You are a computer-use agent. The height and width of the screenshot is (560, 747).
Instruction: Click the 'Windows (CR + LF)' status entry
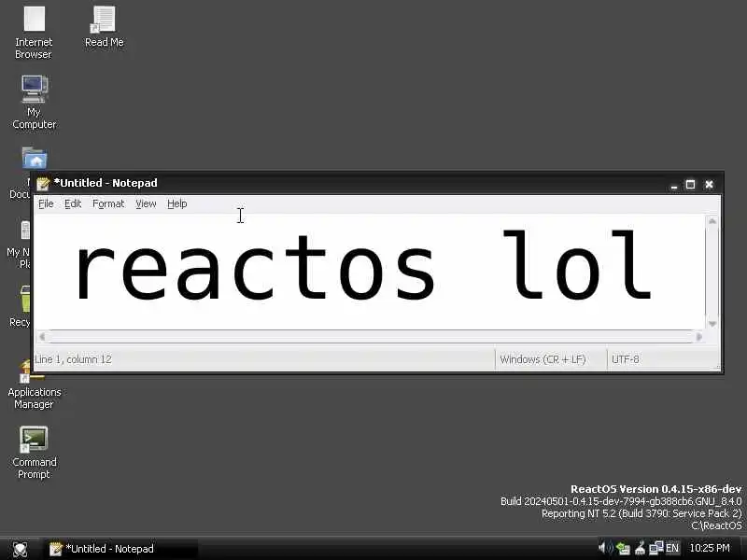[x=543, y=359]
